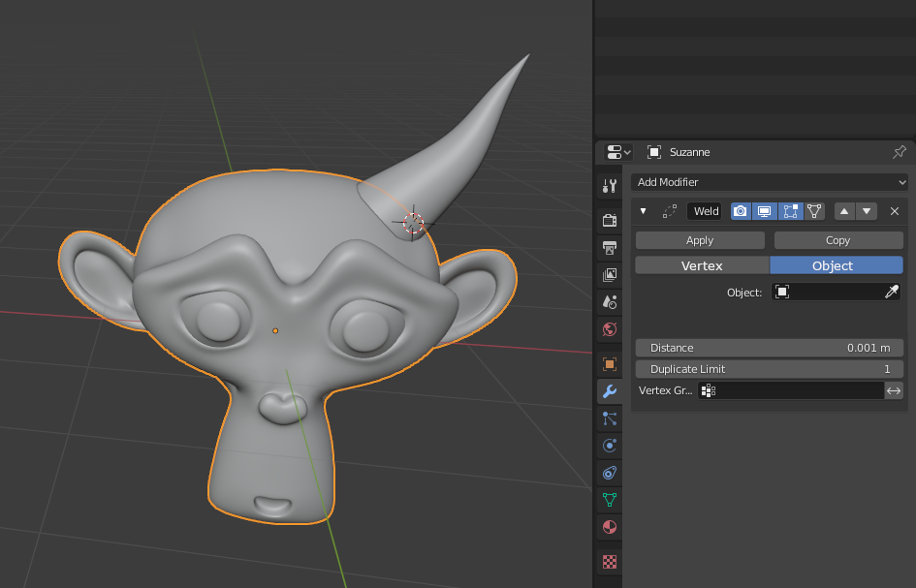Screen dimensions: 916x588
Task: Open the Object Data mesh tab
Action: click(x=610, y=500)
